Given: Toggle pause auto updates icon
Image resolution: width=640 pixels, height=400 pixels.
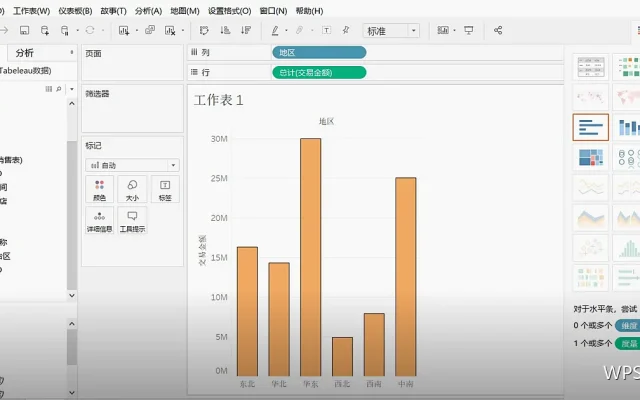Looking at the screenshot, I should [65, 30].
